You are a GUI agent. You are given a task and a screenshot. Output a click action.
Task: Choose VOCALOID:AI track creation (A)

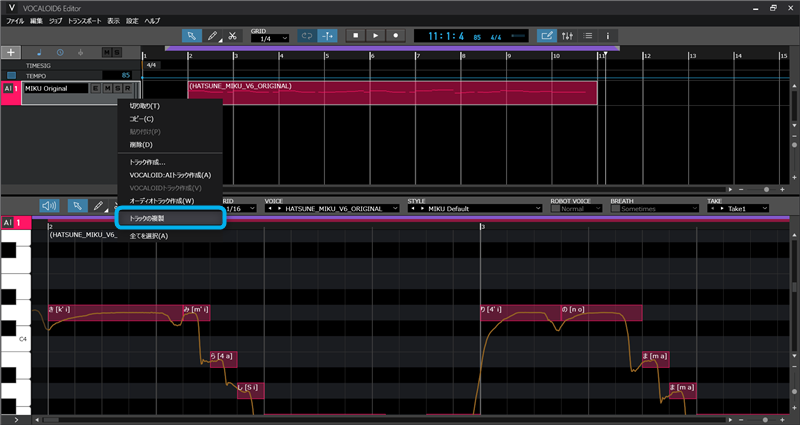(170, 175)
